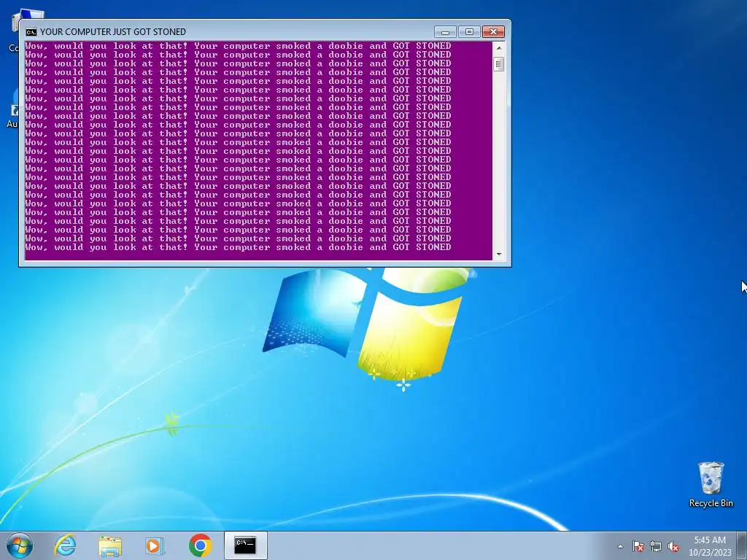Open the clock showing 5:45 AM

pos(710,546)
